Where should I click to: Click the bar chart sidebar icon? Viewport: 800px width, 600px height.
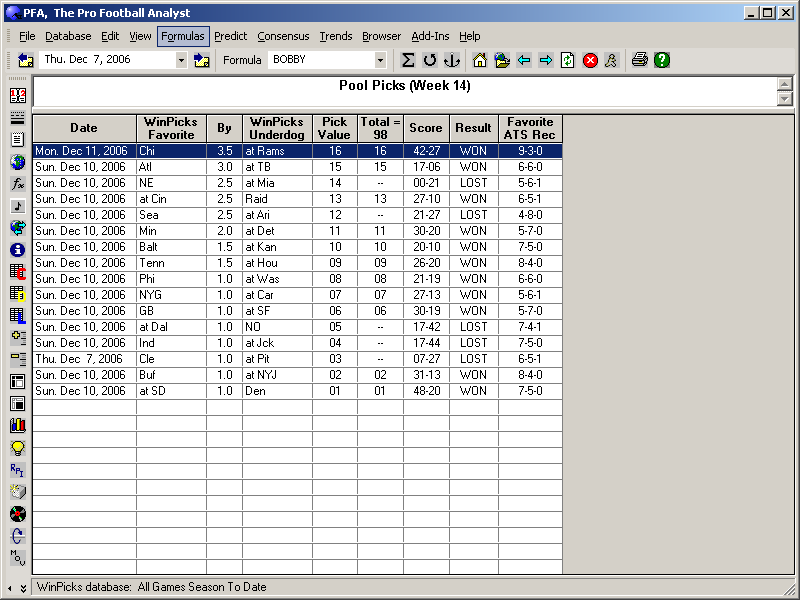[x=18, y=425]
